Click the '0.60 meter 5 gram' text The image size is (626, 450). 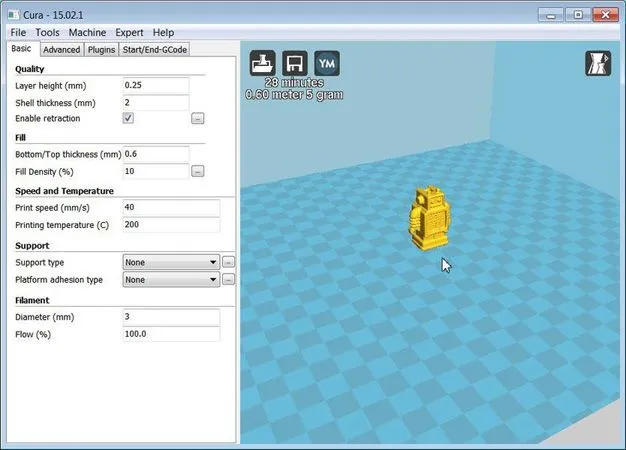tap(294, 95)
